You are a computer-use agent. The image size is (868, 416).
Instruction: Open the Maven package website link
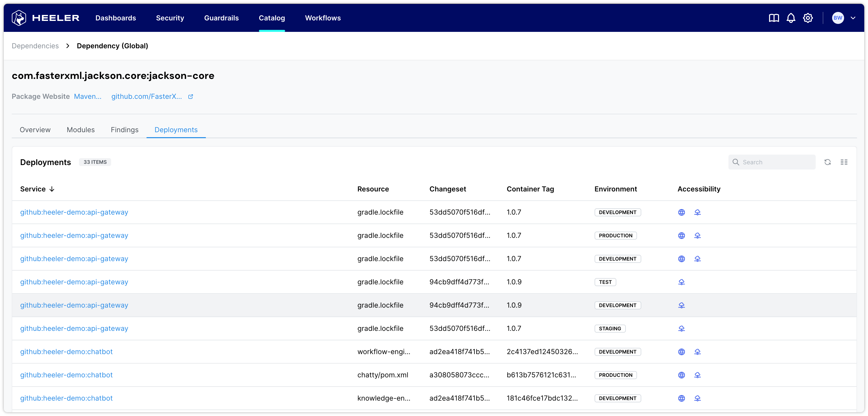tap(88, 97)
